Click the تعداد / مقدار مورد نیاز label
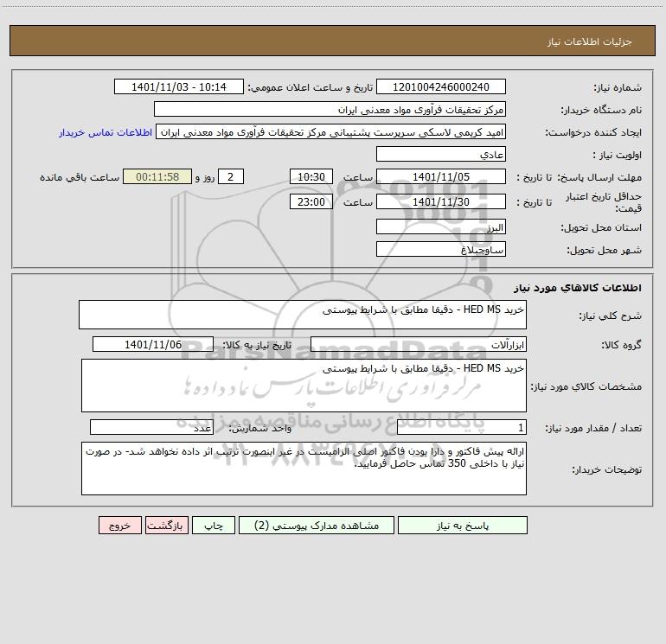The width and height of the screenshot is (666, 644). click(x=594, y=429)
